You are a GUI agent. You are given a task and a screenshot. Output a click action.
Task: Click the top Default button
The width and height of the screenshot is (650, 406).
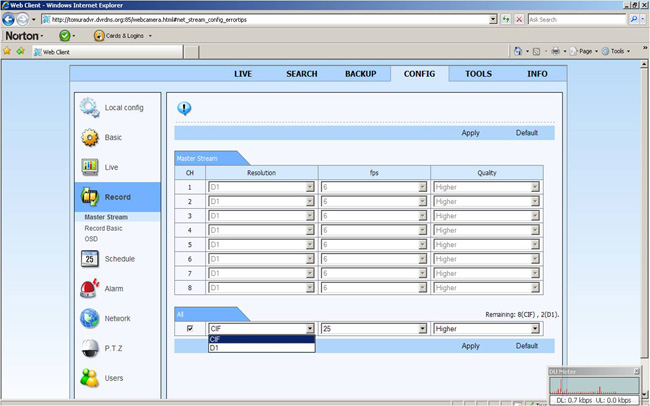(x=527, y=133)
